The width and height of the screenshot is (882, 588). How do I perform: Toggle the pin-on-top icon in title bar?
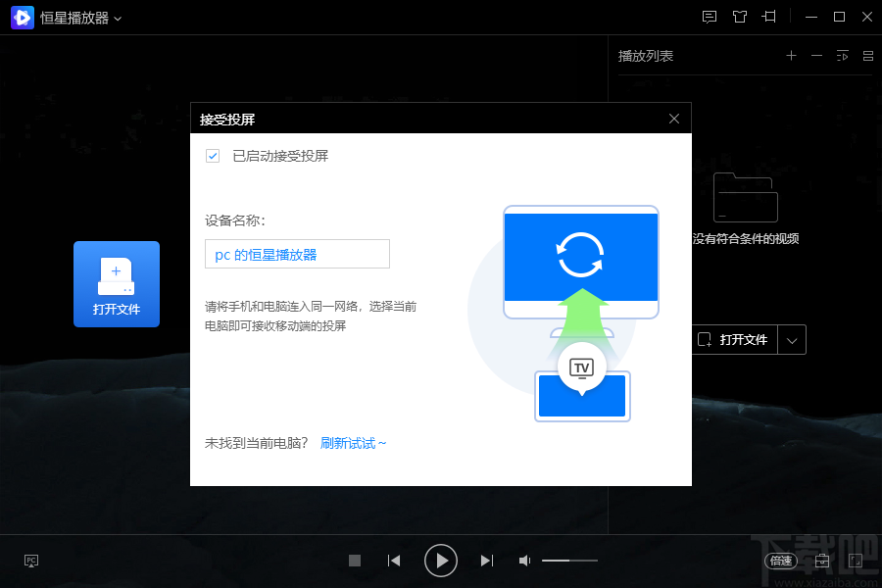tap(769, 17)
